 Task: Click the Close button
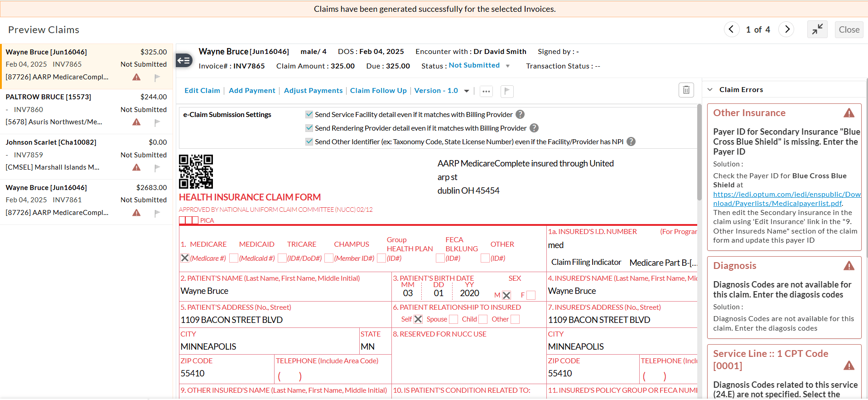[849, 29]
